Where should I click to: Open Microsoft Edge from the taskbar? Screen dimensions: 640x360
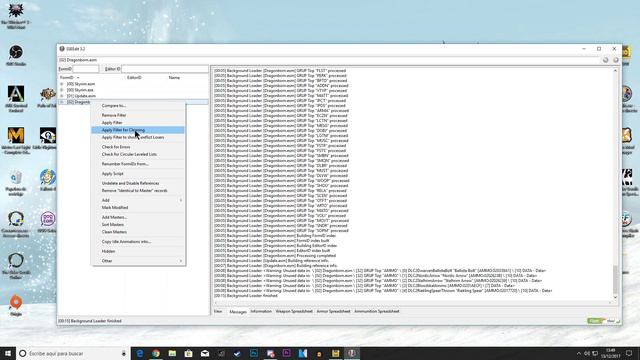(x=140, y=353)
